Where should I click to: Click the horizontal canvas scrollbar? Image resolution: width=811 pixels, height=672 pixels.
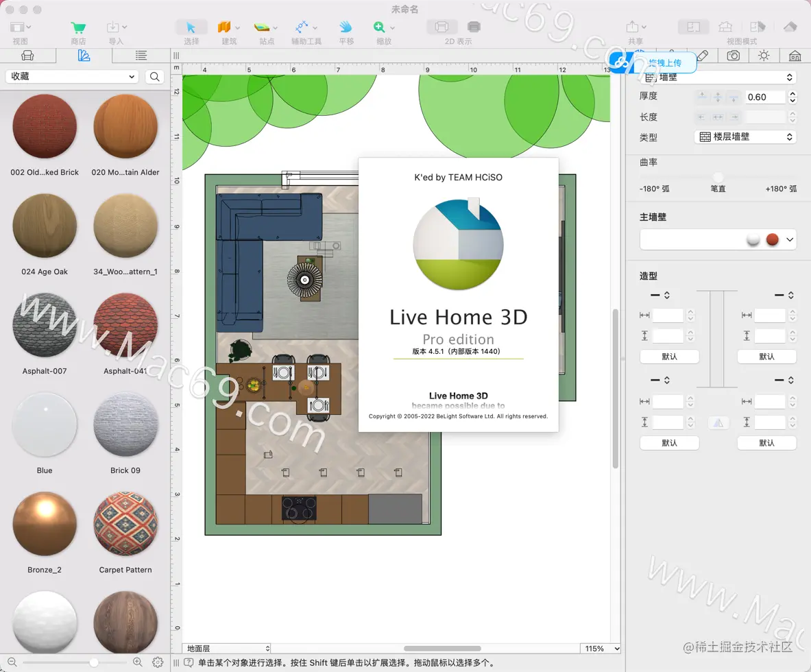click(x=442, y=648)
